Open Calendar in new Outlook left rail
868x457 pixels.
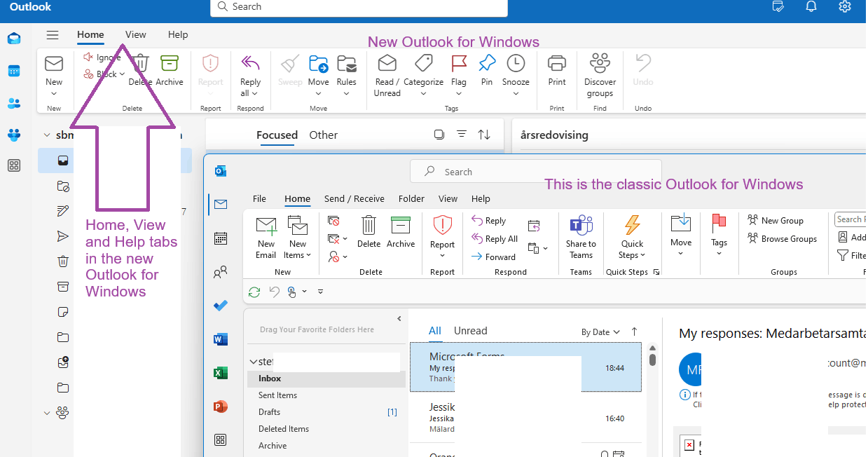(x=14, y=71)
